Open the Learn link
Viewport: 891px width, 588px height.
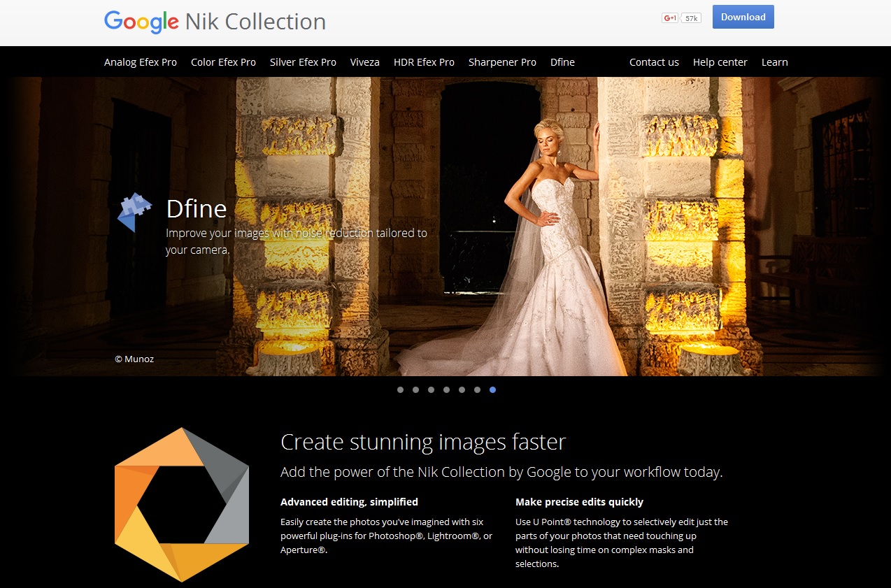click(775, 62)
